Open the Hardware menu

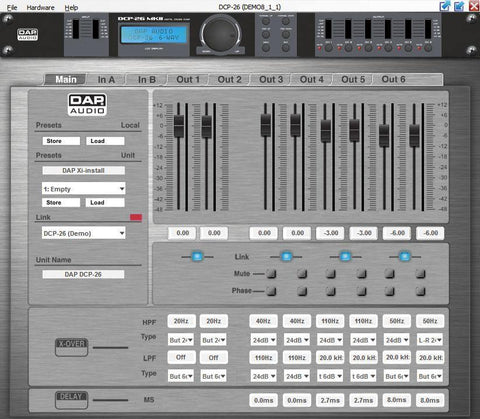(x=40, y=7)
